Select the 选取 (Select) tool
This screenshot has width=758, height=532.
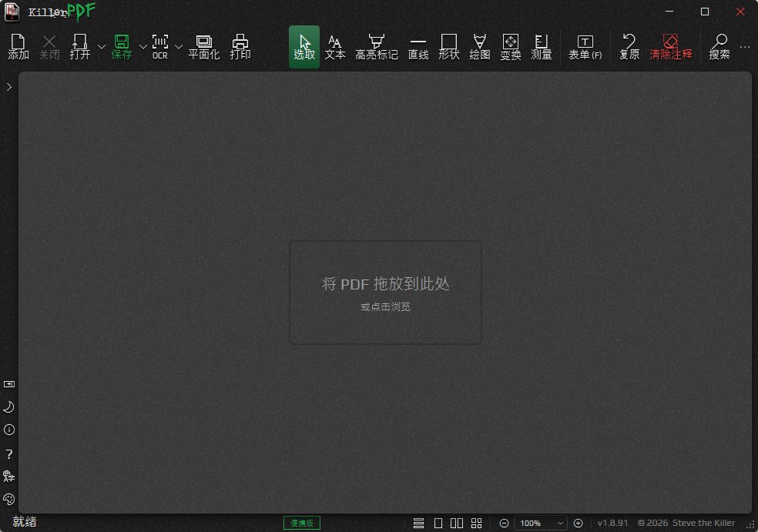point(304,47)
